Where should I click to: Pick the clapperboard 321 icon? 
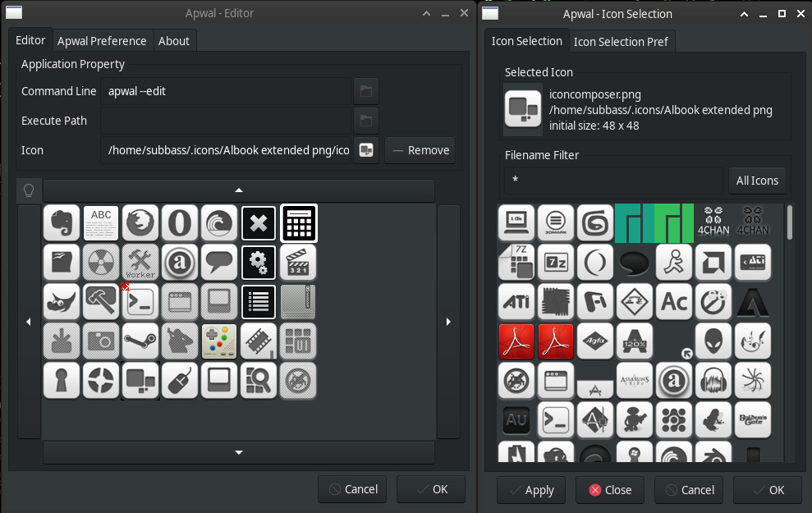tap(298, 263)
